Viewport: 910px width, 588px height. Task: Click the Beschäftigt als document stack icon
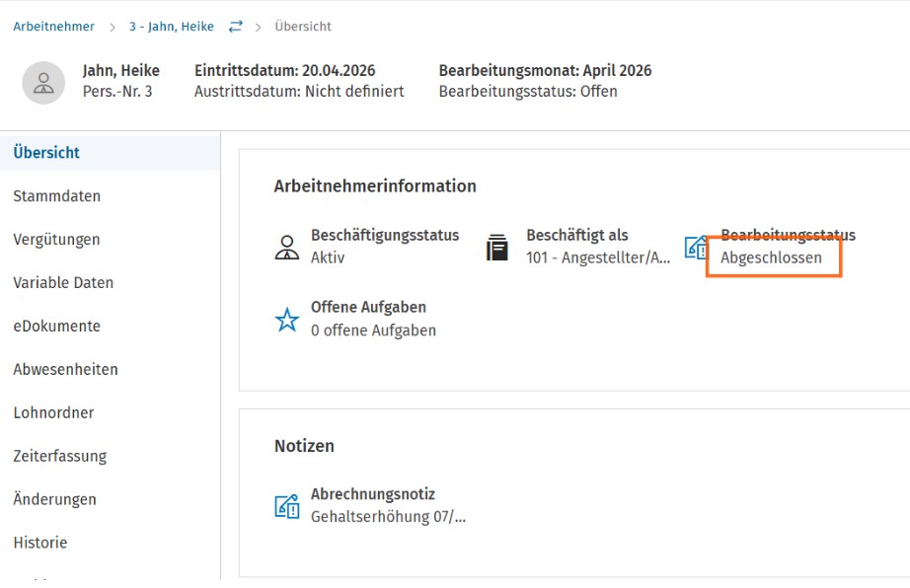pos(496,248)
